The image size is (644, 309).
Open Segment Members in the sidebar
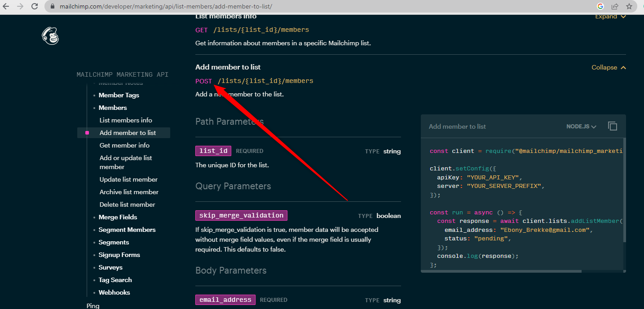(x=127, y=230)
